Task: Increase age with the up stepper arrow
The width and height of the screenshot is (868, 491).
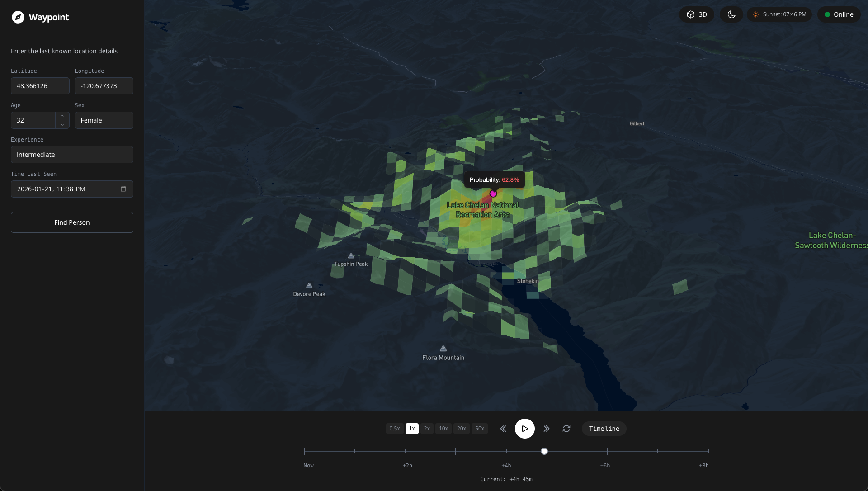Action: pos(62,116)
